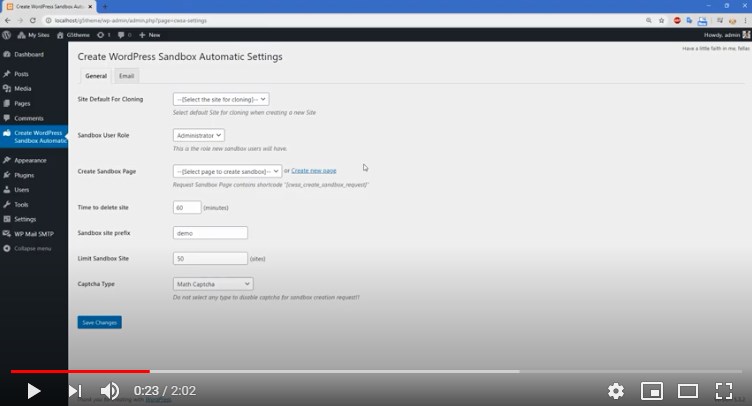The width and height of the screenshot is (752, 406).
Task: Enter fullscreen mode
Action: pyautogui.click(x=724, y=391)
